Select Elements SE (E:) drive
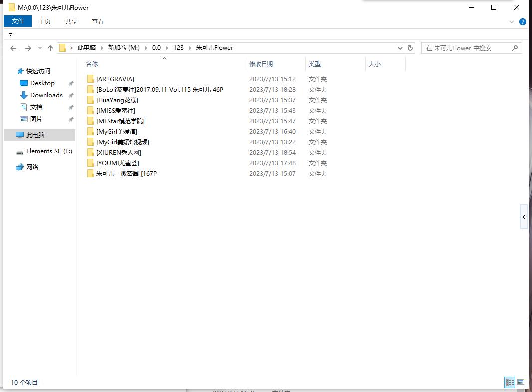The width and height of the screenshot is (532, 392). click(49, 151)
